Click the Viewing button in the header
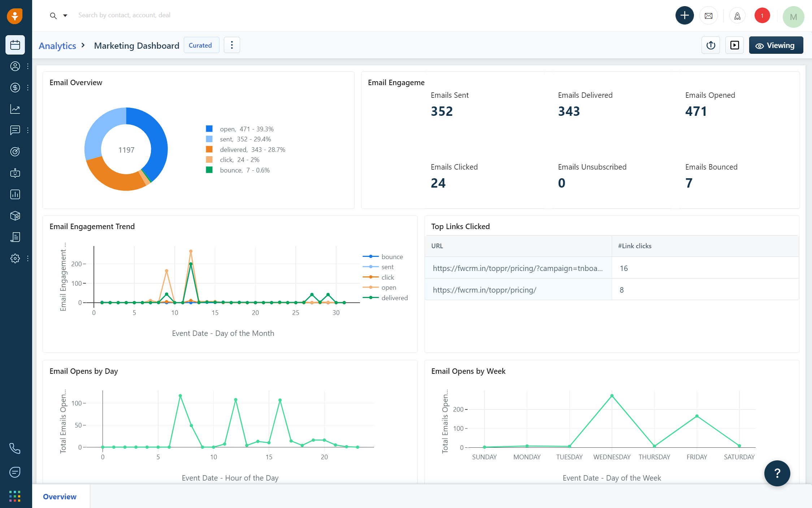Viewport: 812px width, 508px height. (776, 45)
